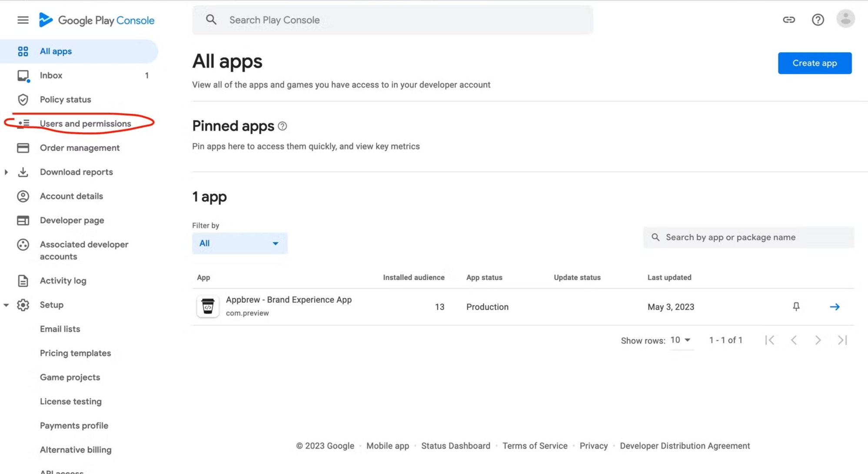The height and width of the screenshot is (474, 868).
Task: Click the Update status column header
Action: pyautogui.click(x=577, y=278)
